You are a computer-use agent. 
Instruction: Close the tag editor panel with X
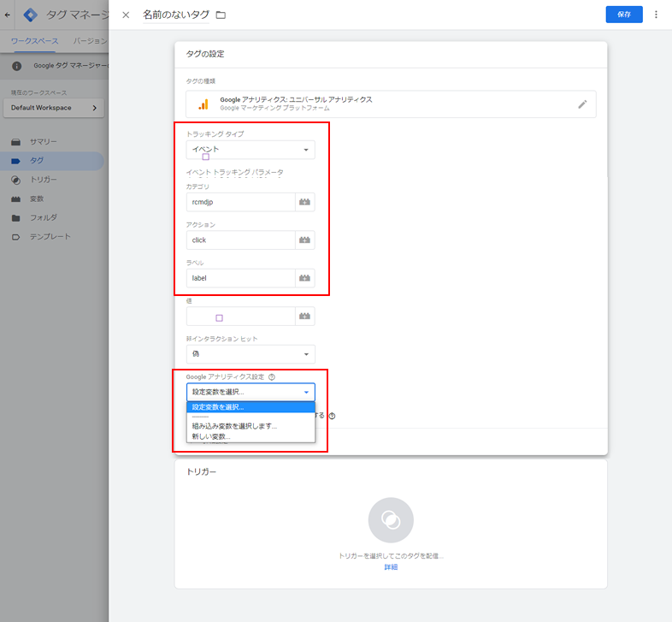tap(126, 15)
